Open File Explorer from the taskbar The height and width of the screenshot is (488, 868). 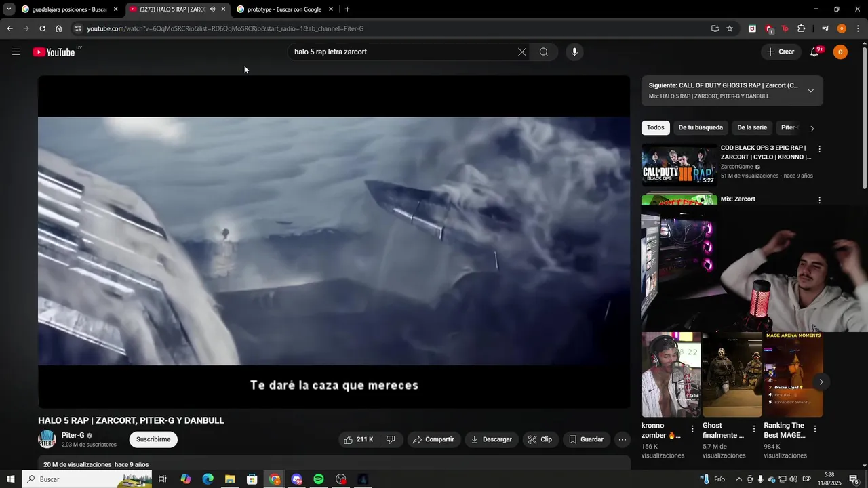coord(230,479)
